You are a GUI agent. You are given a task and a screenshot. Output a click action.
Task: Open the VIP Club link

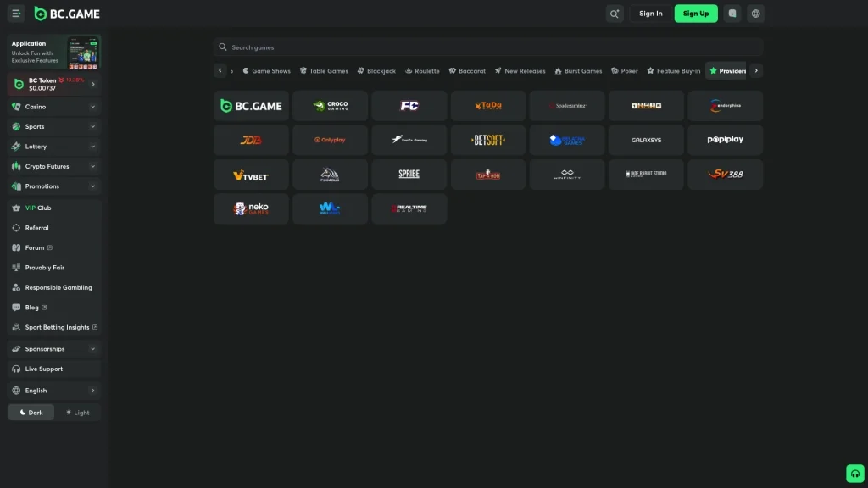(54, 208)
